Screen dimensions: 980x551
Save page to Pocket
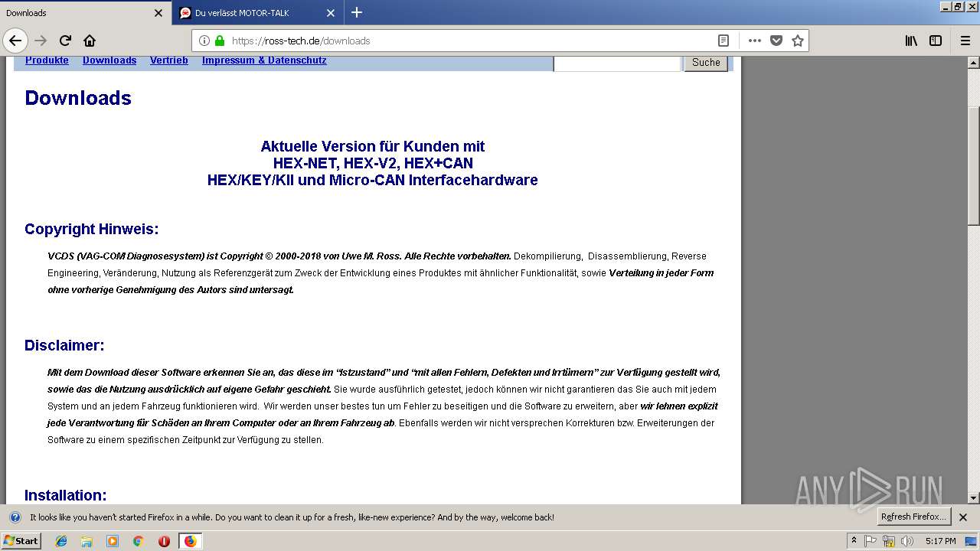coord(776,41)
